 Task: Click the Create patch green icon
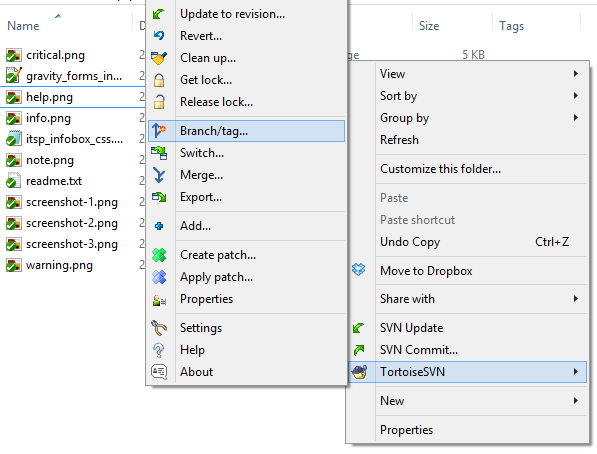159,255
